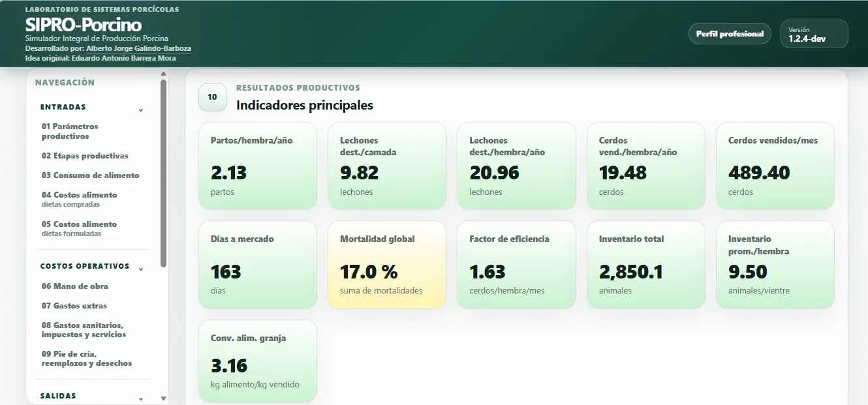
Task: Click the Versión 1.2.4-dev badge
Action: tap(814, 34)
